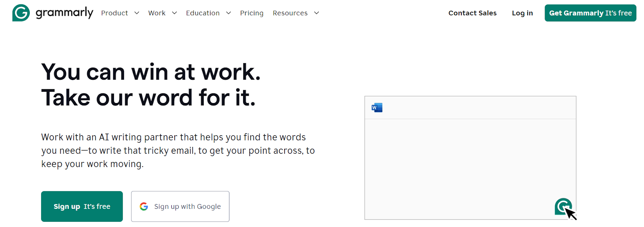Screen dimensions: 644x227
Task: Click the headline line "Take our word for it."
Action: point(149,98)
